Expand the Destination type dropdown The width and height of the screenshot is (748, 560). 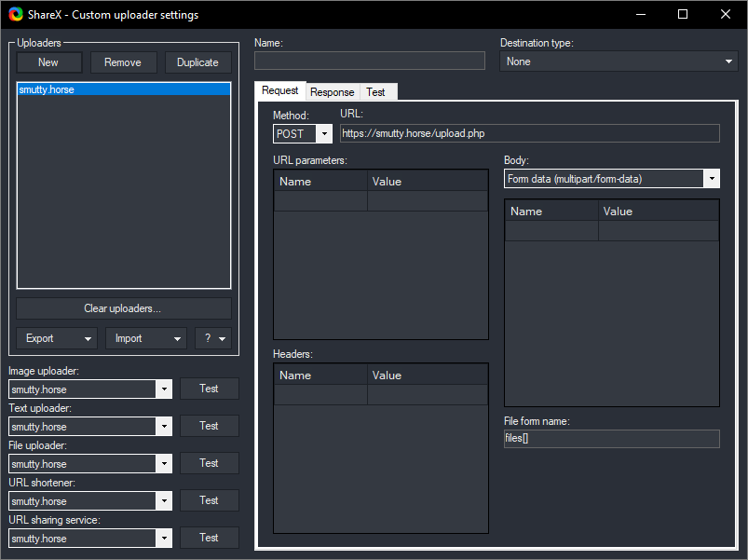[x=619, y=61]
